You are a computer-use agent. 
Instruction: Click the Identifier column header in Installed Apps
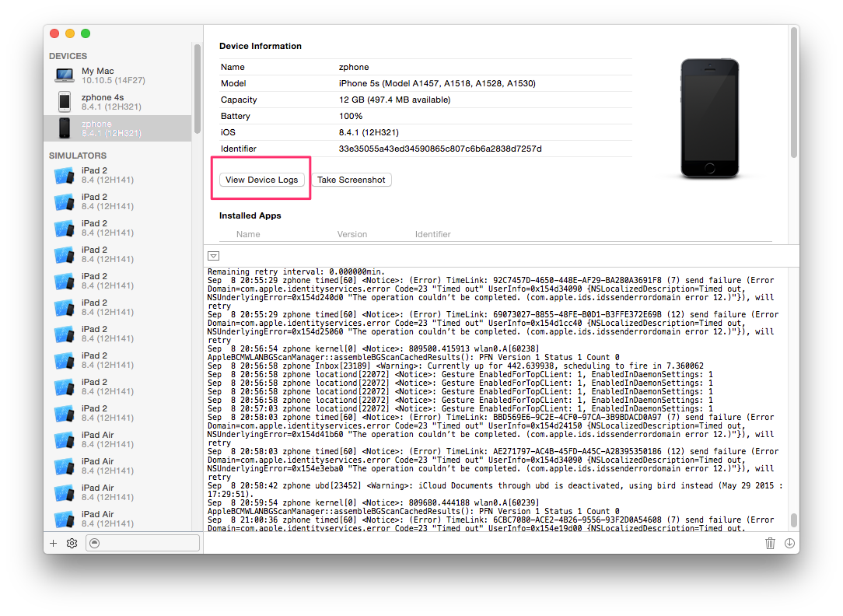(432, 234)
